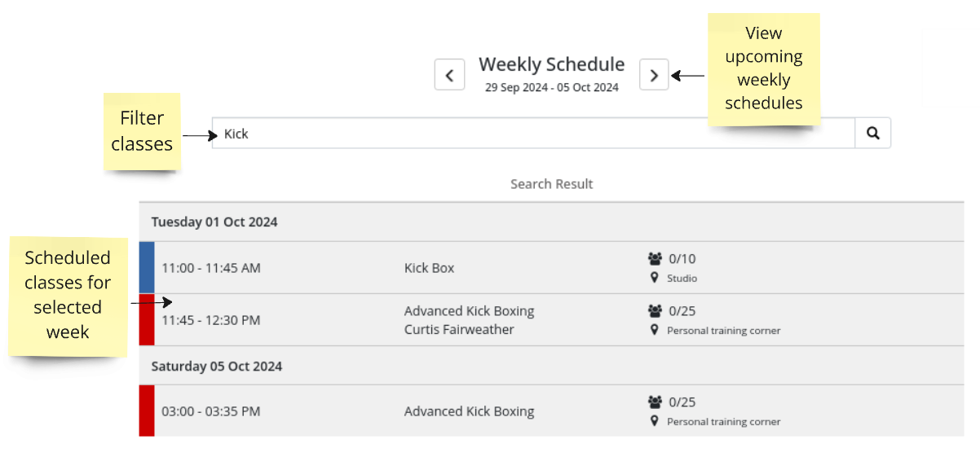
Task: Open Tuesday's Advanced Kick Boxing class
Action: [469, 311]
